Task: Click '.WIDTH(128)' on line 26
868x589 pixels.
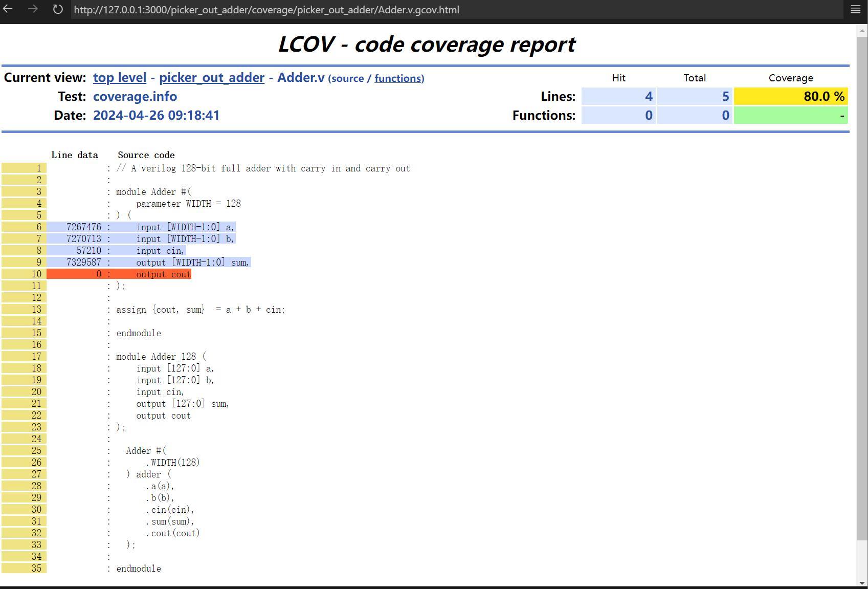Action: pyautogui.click(x=173, y=463)
